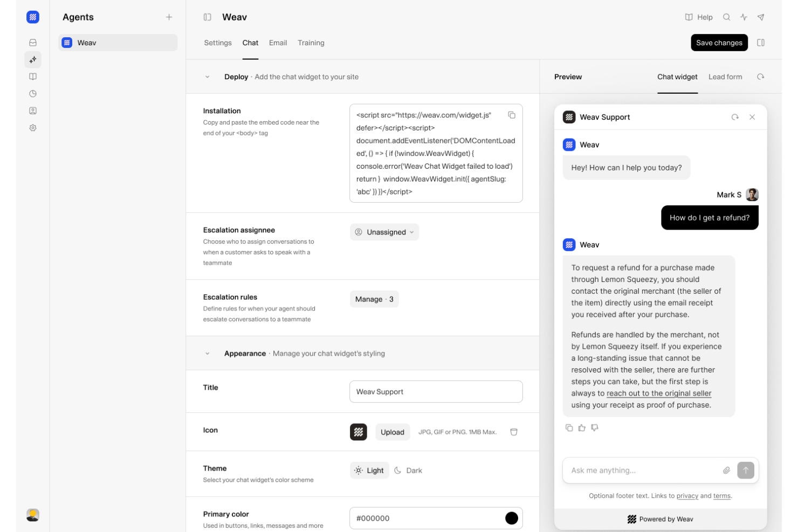
Task: Copy the embed code with the copy icon
Action: (x=512, y=115)
